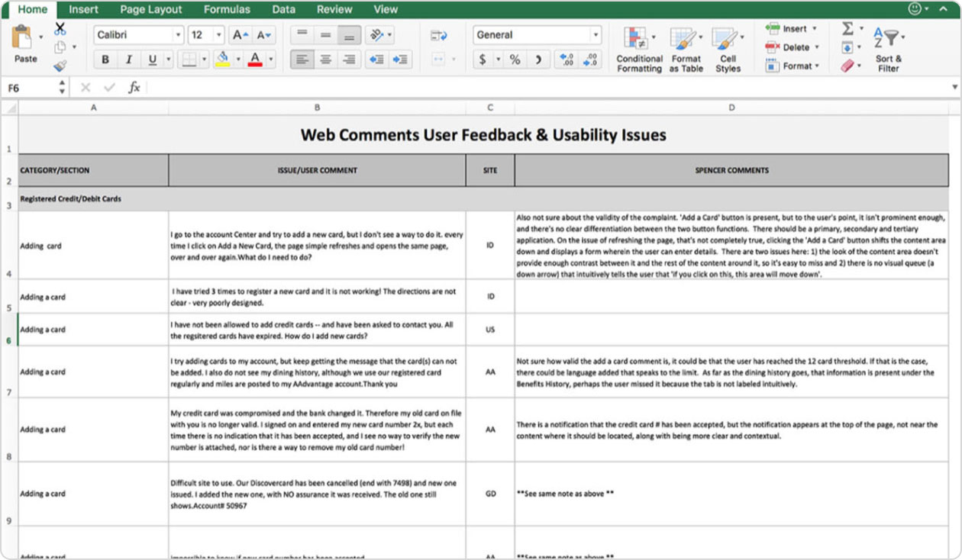Toggle Bold formatting
Viewport: 962px width, 560px height.
tap(105, 60)
